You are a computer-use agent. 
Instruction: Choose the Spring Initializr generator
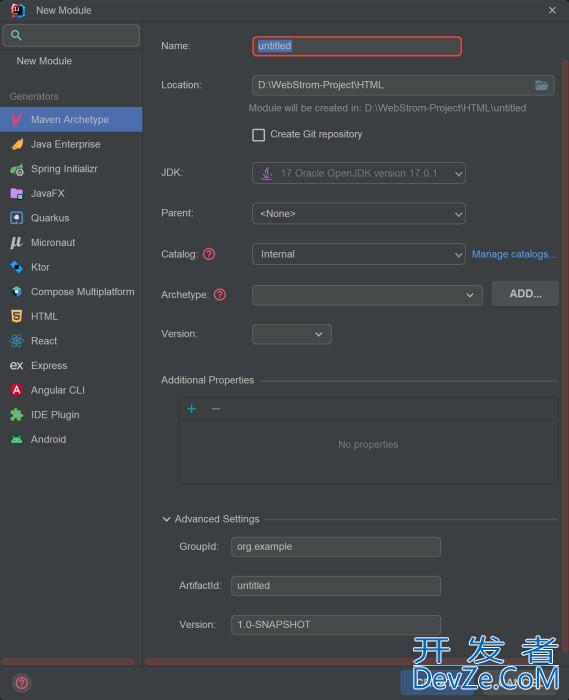71,169
